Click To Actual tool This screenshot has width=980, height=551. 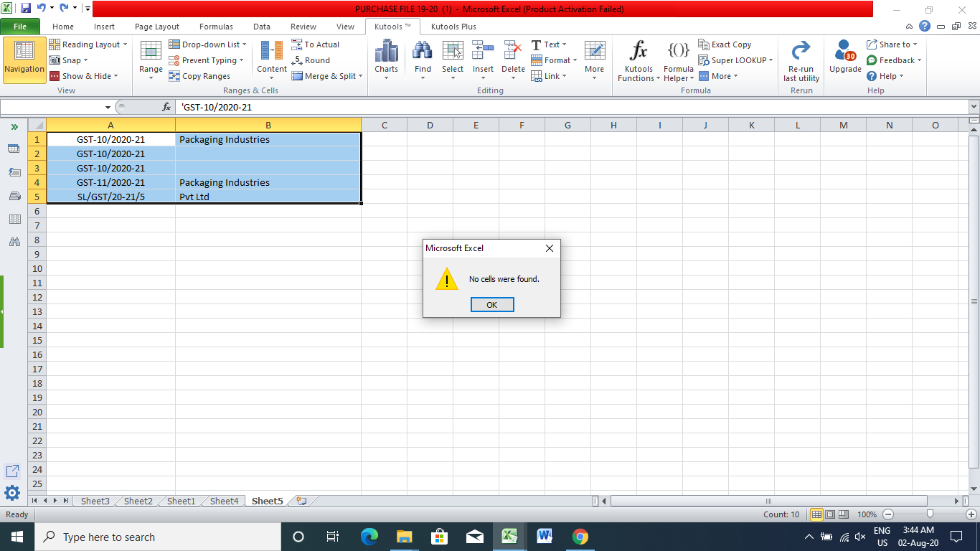316,44
